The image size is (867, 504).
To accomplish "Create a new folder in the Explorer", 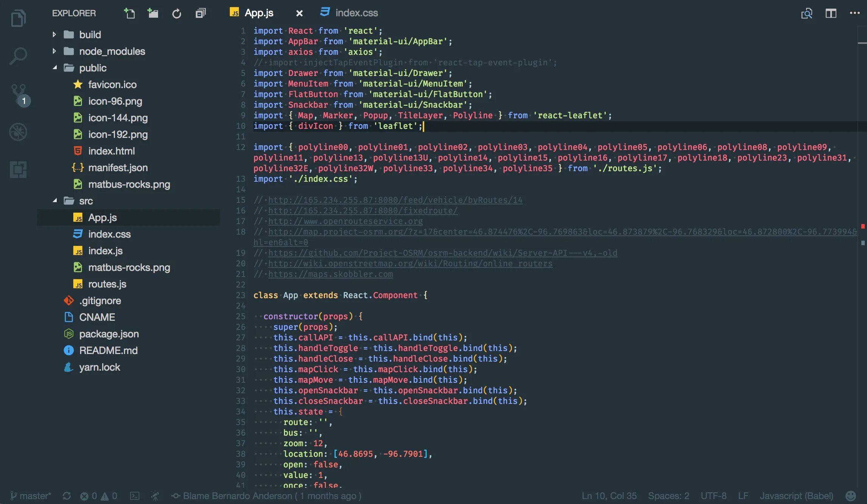I will click(153, 13).
